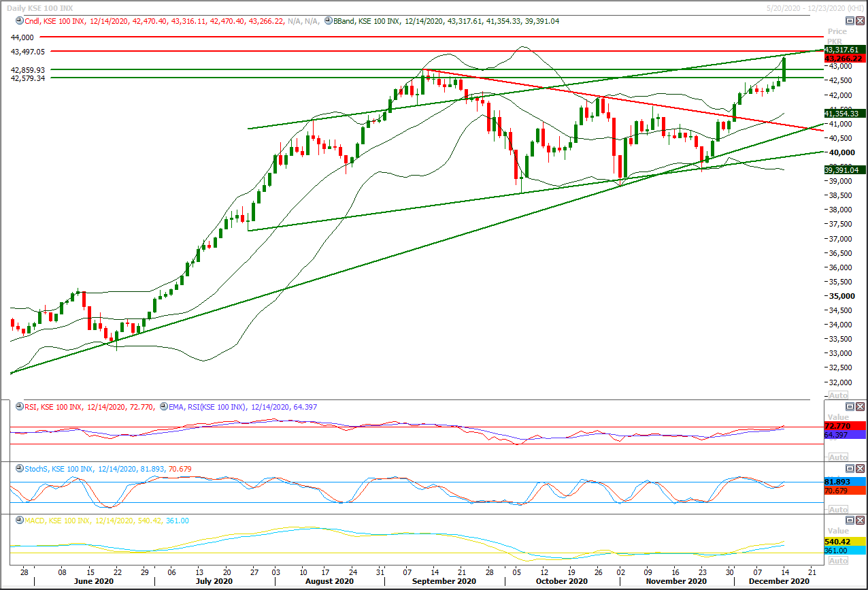Maximize the main price chart pane
This screenshot has height=590, width=868.
point(850,21)
